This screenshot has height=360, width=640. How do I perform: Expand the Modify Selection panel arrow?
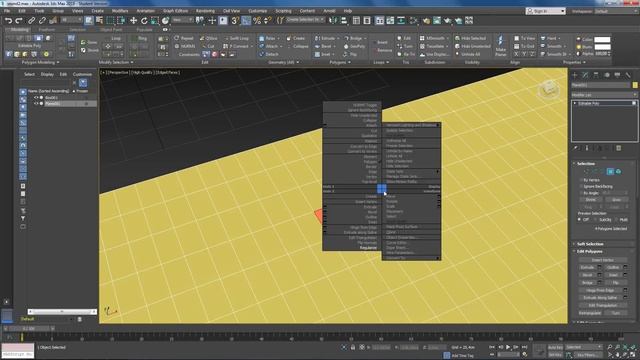(132, 62)
